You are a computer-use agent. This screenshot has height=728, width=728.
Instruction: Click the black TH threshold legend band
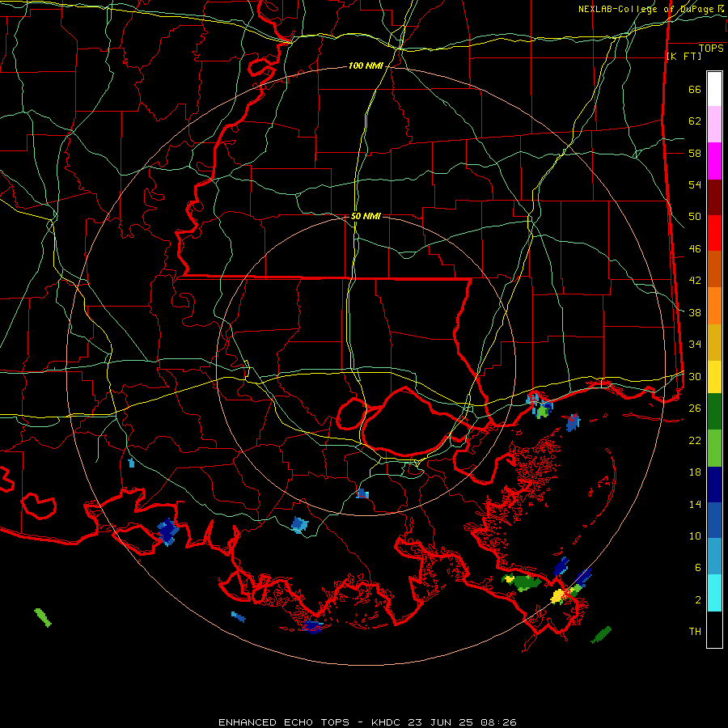714,629
